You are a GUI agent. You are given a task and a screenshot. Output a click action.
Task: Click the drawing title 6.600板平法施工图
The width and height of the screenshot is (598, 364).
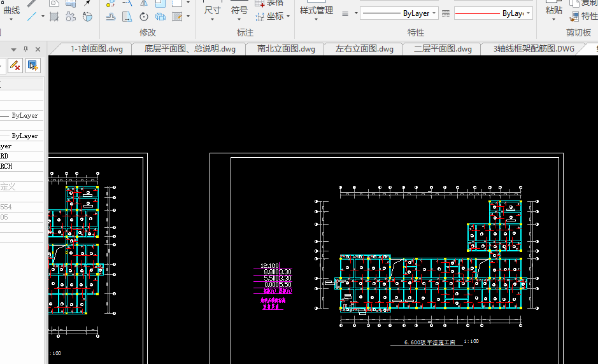coord(430,342)
